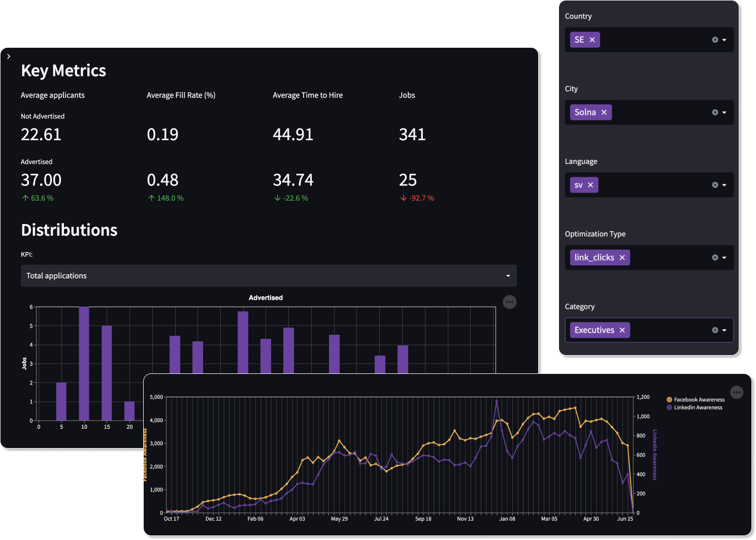Clear all Optimization Type selections
The image size is (756, 540).
tap(715, 258)
